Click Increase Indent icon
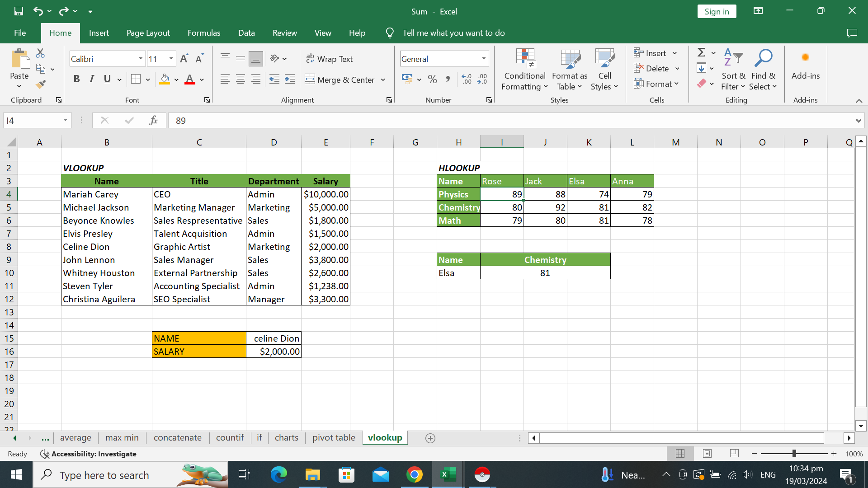Image resolution: width=868 pixels, height=488 pixels. coord(290,80)
